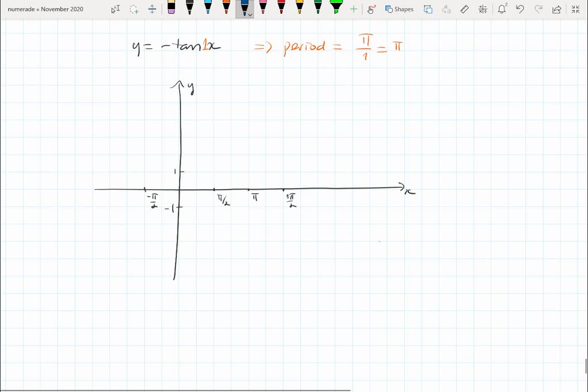Toggle touch inking mode
Viewport: 588px width, 392px height.
tap(371, 9)
